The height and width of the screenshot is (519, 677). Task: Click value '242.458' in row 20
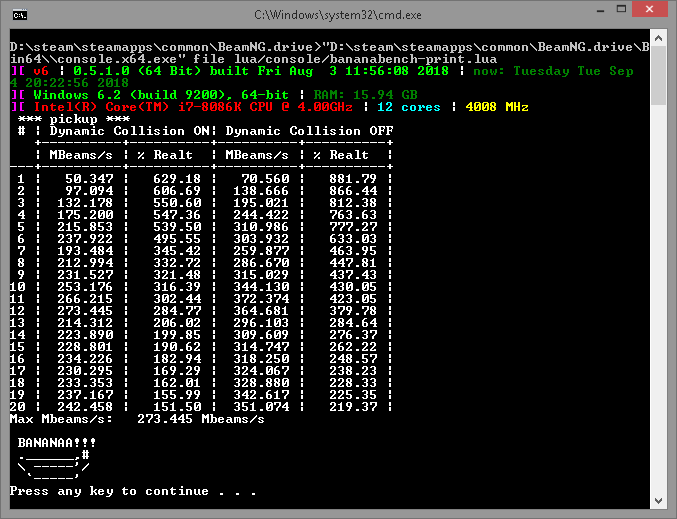[85, 407]
